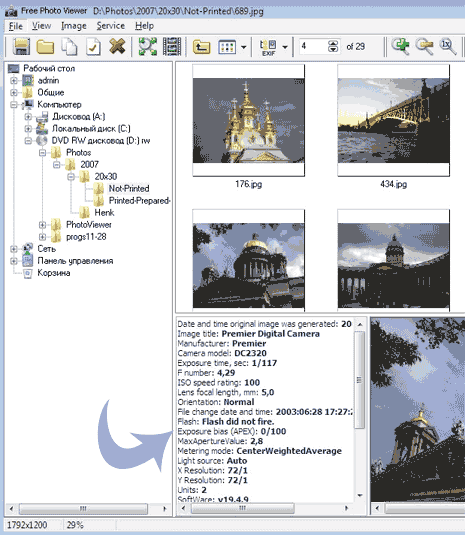Click the "ISO speed rating: 100" line

219,382
